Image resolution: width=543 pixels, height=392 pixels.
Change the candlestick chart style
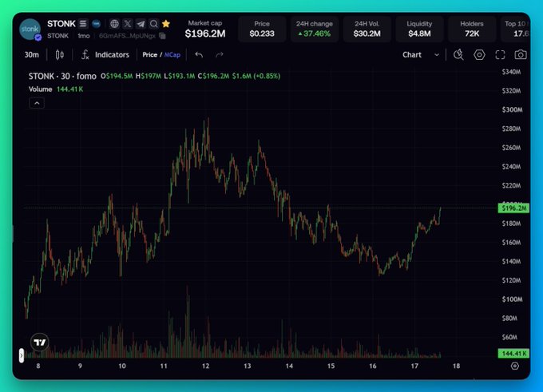[60, 55]
